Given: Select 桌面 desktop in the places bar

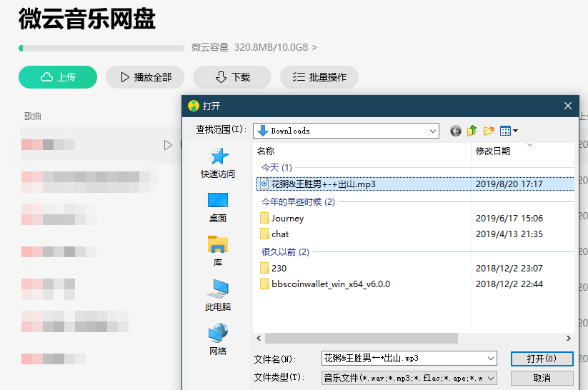Looking at the screenshot, I should tap(218, 207).
